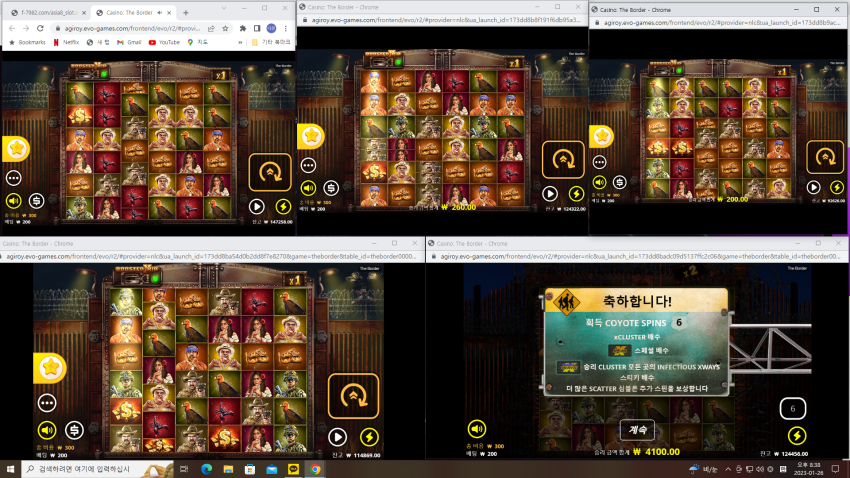Viewport: 850px width, 478px height.
Task: Switch to f-7982.com browser tab
Action: click(49, 12)
